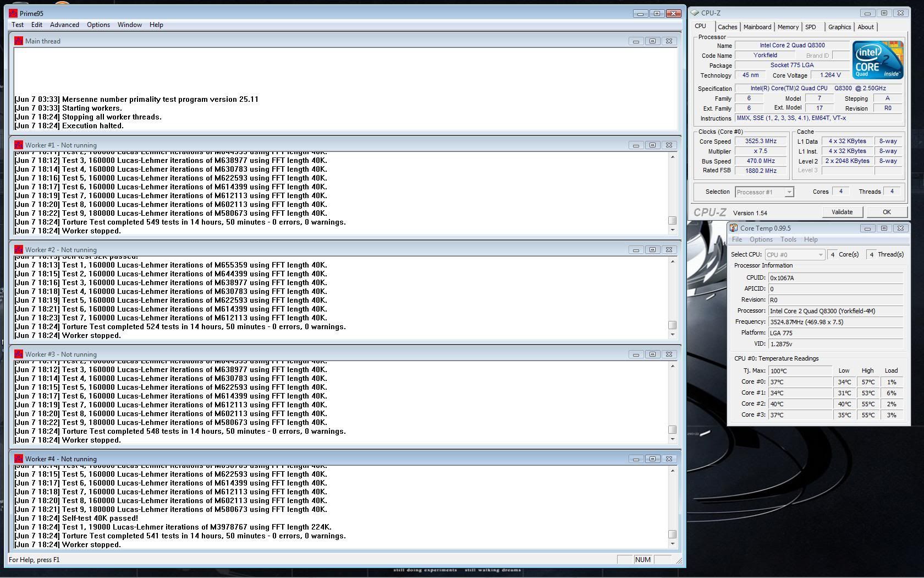This screenshot has width=924, height=578.
Task: Maximize the Main thread child window
Action: click(652, 41)
